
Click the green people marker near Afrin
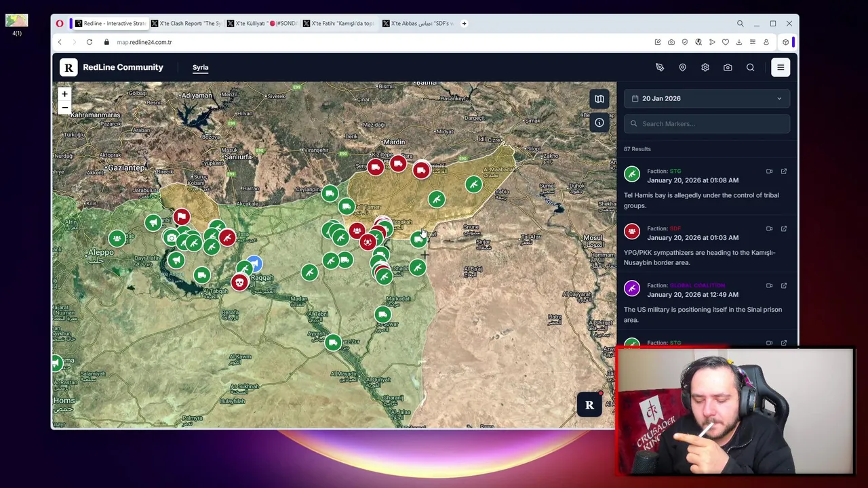pyautogui.click(x=117, y=239)
